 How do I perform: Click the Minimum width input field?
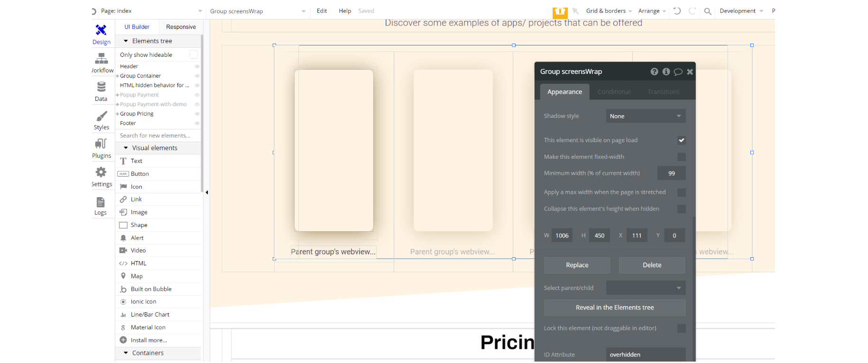click(671, 173)
